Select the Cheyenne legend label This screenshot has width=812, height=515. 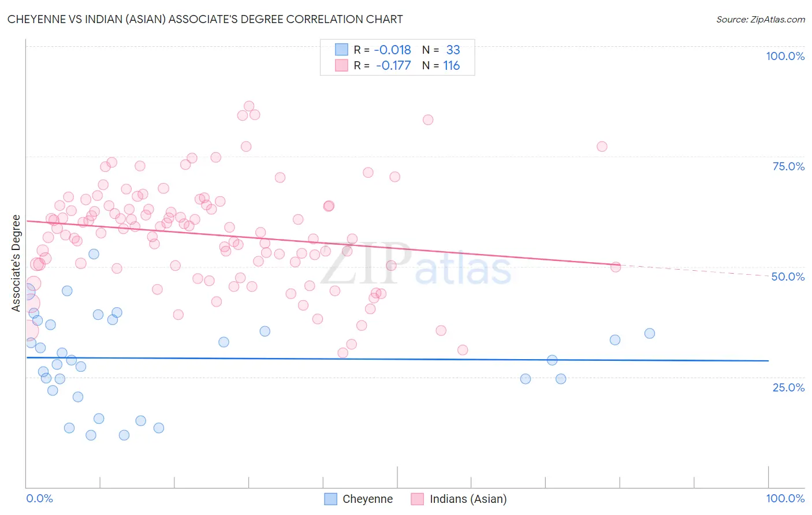coord(367,499)
